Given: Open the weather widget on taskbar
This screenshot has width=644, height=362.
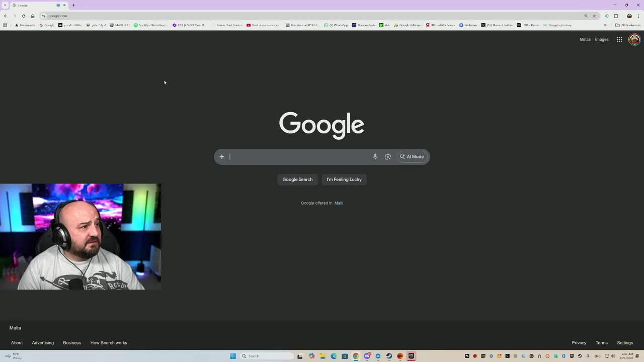Looking at the screenshot, I should pyautogui.click(x=13, y=356).
